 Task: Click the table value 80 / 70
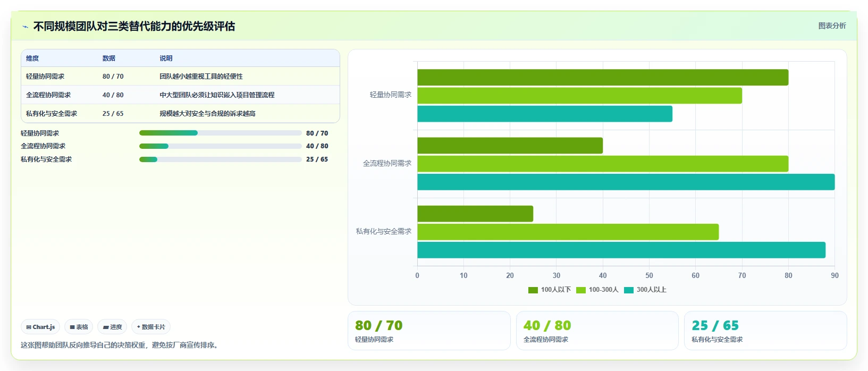coord(113,77)
